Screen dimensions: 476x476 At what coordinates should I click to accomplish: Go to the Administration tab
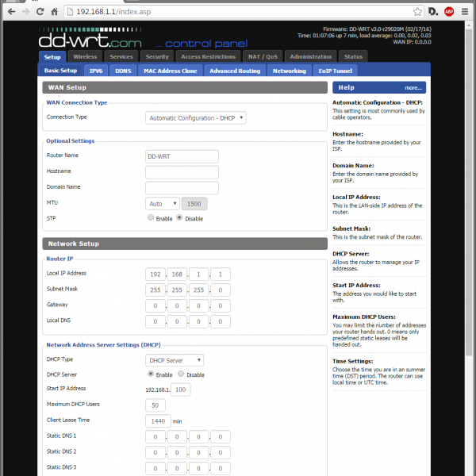coord(310,56)
